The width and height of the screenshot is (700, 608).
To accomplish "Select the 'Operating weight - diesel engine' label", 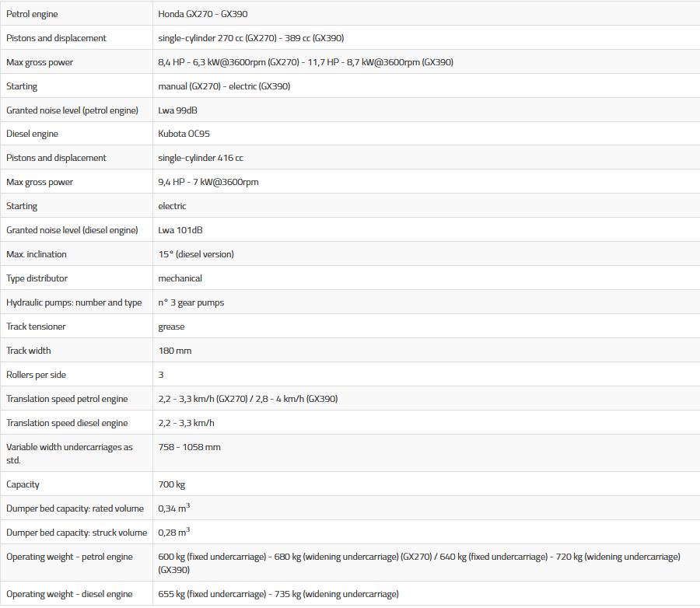I will coord(69,594).
